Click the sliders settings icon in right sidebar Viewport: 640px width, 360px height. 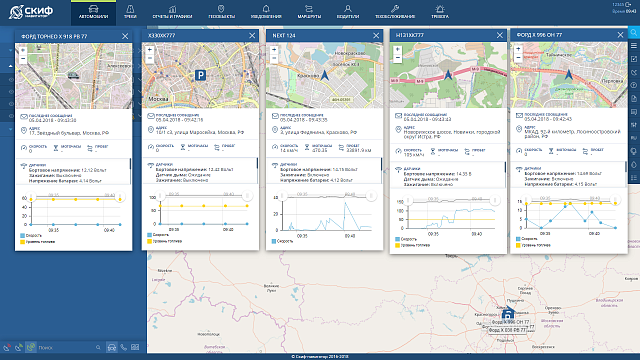point(634,125)
